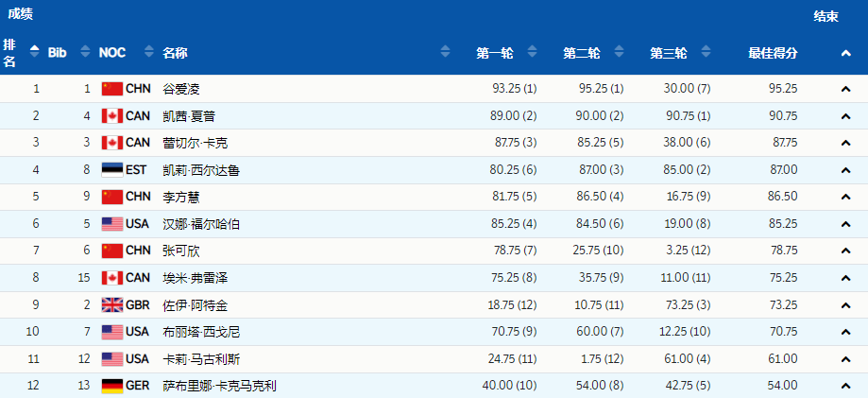Sort by 第三轮 round three scores
This screenshot has width=868, height=398.
click(x=706, y=53)
